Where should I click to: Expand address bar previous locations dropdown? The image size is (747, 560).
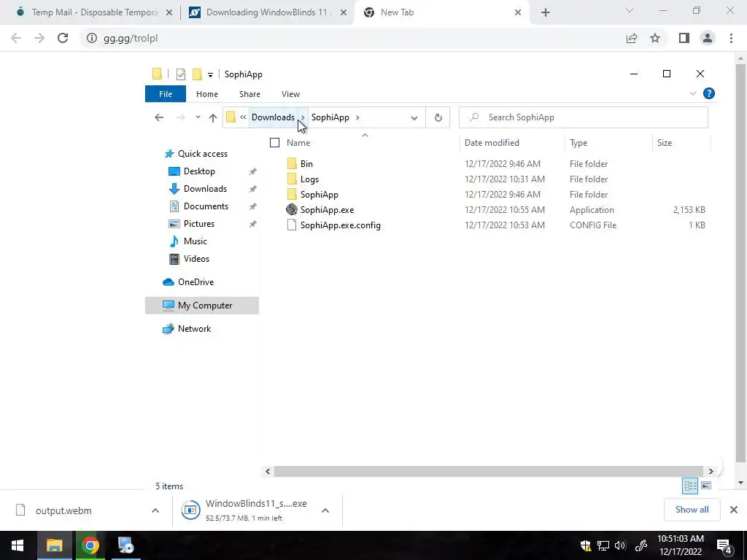[x=414, y=117]
